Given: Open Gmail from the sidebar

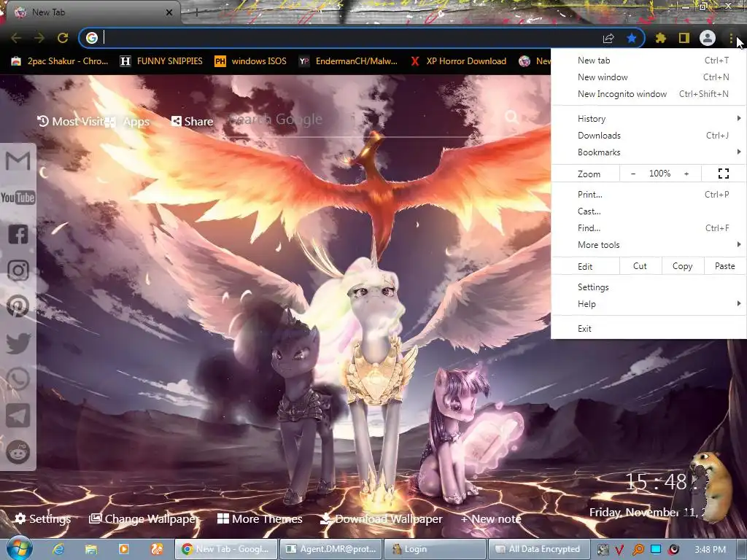Looking at the screenshot, I should pyautogui.click(x=18, y=161).
